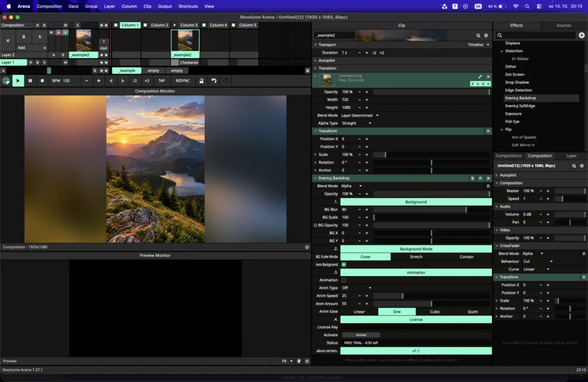The width and height of the screenshot is (588, 382).
Task: Pause the BPM transport
Action: [x=30, y=80]
